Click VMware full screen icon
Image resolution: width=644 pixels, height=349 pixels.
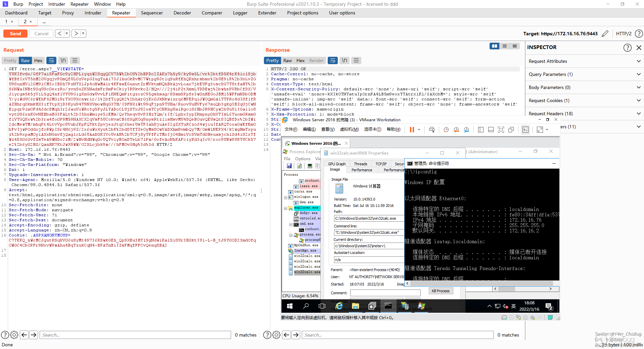501,130
